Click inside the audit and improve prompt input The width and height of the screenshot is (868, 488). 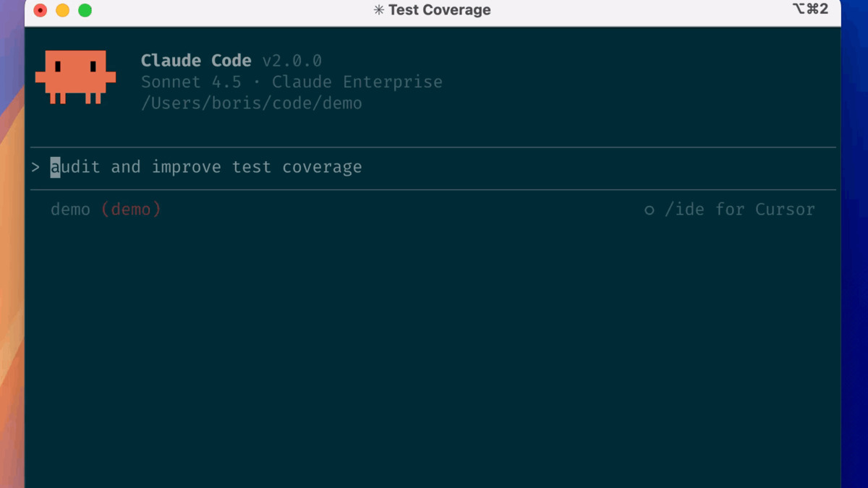(x=210, y=167)
